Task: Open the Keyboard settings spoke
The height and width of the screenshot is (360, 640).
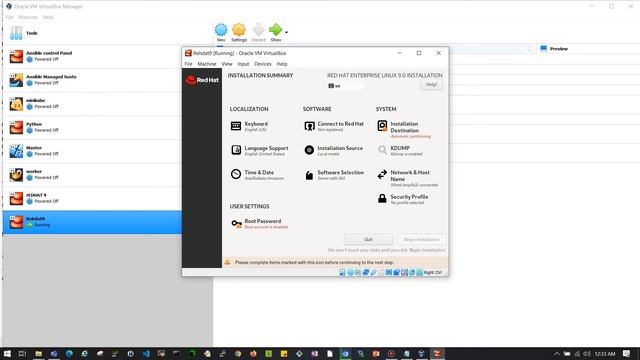Action: (249, 126)
